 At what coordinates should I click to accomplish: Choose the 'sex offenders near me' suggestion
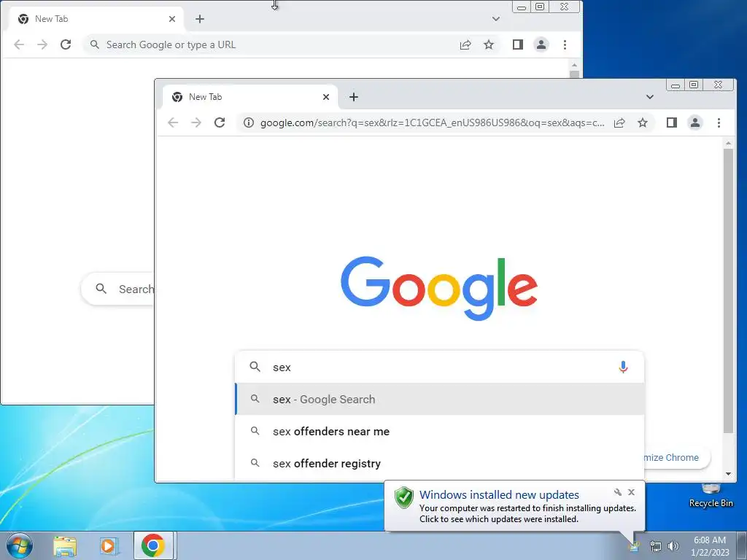[440, 432]
